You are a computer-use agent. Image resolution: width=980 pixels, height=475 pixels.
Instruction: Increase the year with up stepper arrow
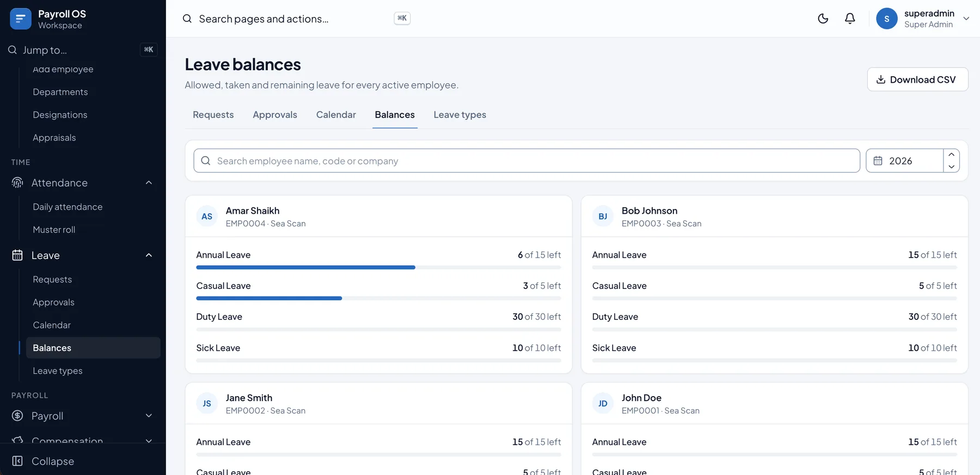point(951,155)
